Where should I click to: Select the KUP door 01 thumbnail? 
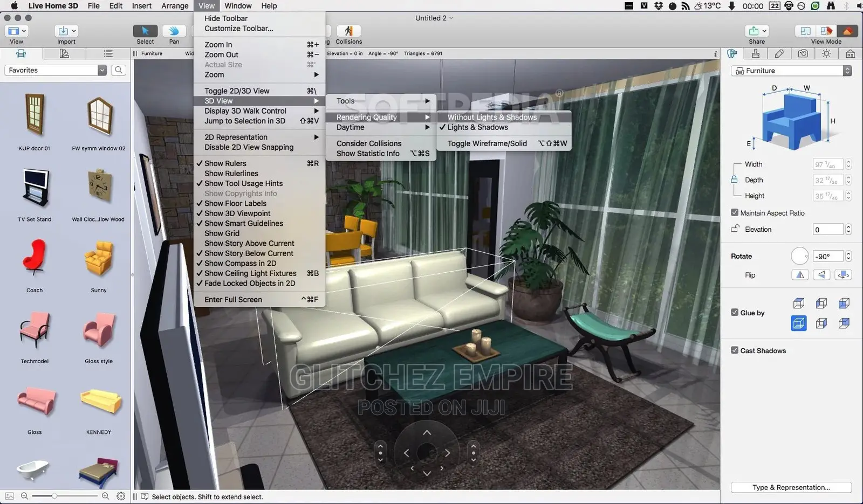pyautogui.click(x=35, y=115)
